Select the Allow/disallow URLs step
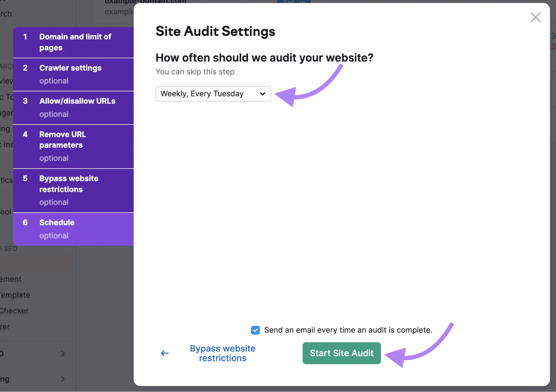 pos(74,107)
